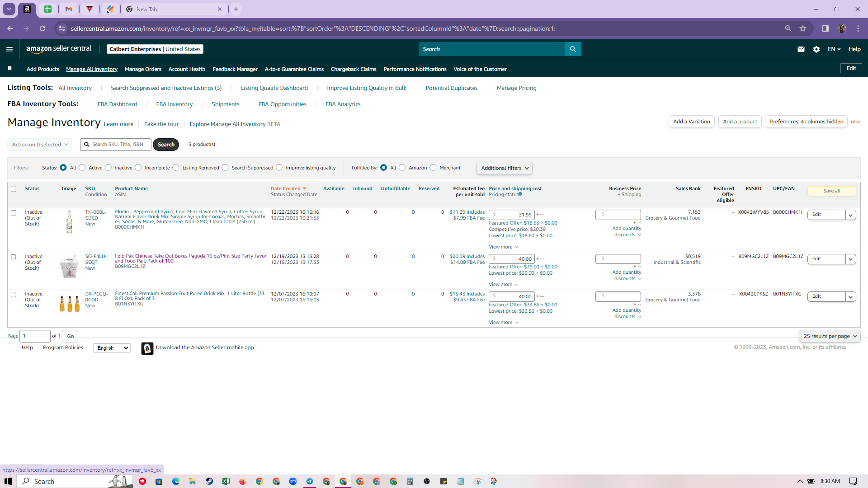The height and width of the screenshot is (488, 868).
Task: Click the Add a Variation button
Action: [692, 122]
